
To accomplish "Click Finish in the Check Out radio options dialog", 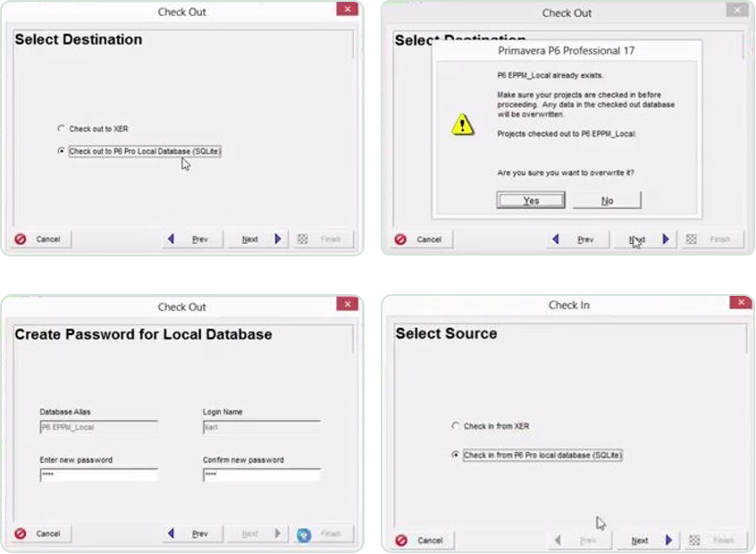I will tap(323, 239).
